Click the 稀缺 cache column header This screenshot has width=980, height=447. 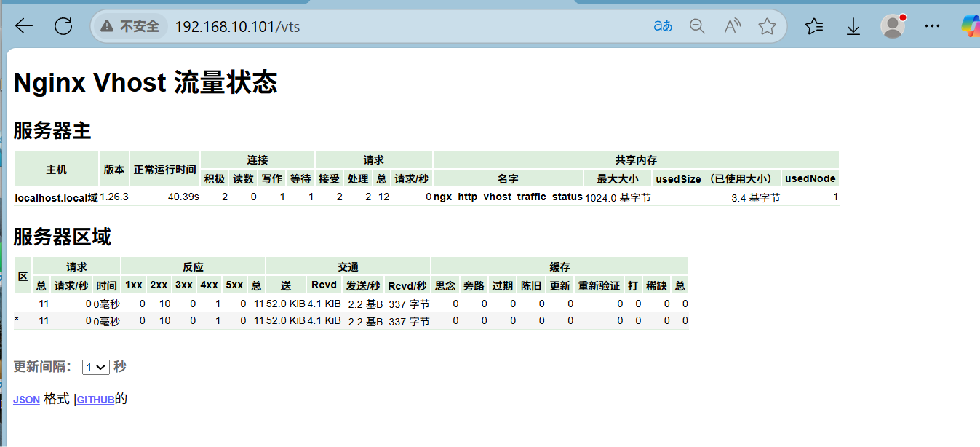tap(656, 285)
